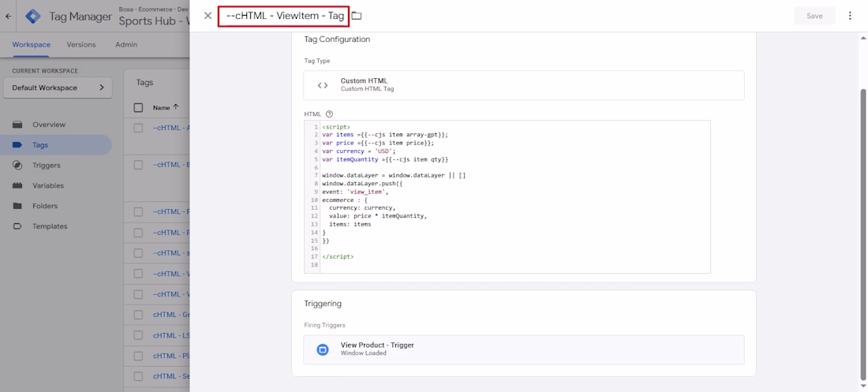Click the Overview sidebar icon
This screenshot has height=392, width=868.
(17, 125)
